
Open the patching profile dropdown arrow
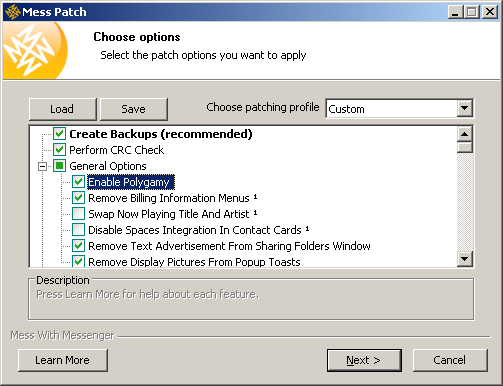pyautogui.click(x=464, y=108)
